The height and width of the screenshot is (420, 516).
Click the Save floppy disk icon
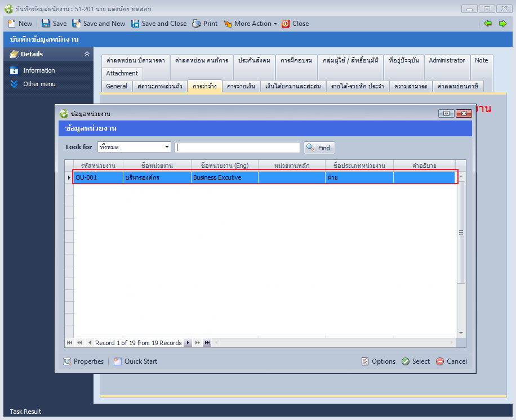pos(46,24)
